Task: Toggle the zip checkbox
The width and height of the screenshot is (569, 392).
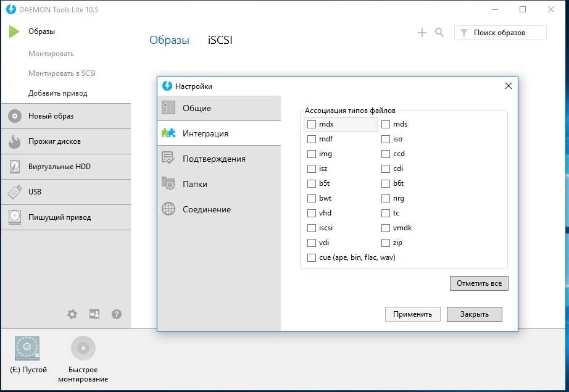Action: click(385, 243)
